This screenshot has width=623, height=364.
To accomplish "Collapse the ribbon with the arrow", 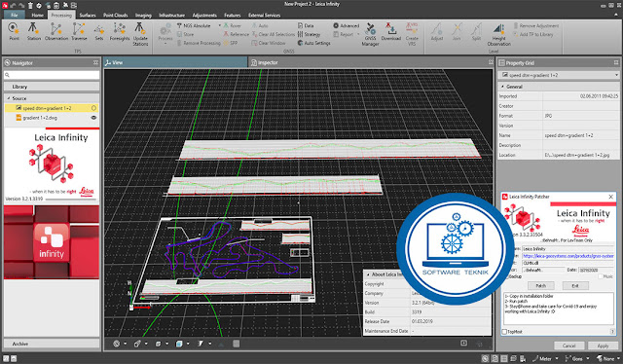I will (616, 16).
